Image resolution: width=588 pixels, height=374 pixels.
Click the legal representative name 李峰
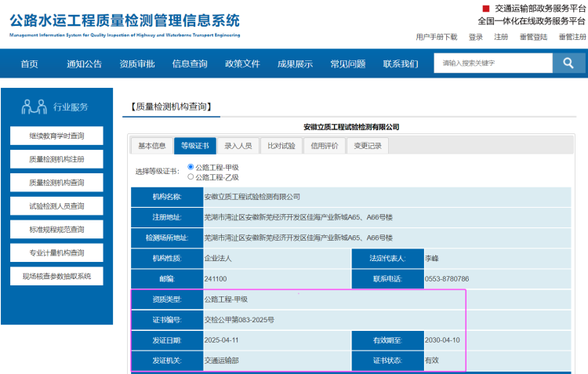coord(432,259)
